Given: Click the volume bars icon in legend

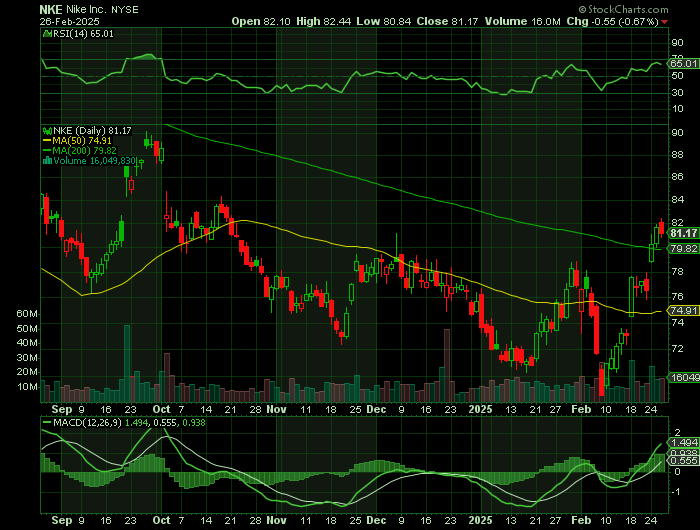Looking at the screenshot, I should pyautogui.click(x=47, y=161).
